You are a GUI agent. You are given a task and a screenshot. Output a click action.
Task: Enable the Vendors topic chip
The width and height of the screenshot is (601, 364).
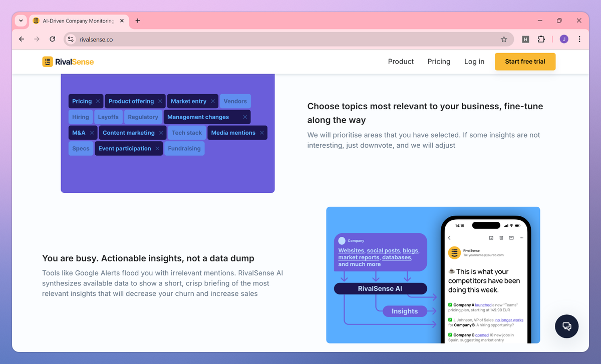pyautogui.click(x=235, y=101)
